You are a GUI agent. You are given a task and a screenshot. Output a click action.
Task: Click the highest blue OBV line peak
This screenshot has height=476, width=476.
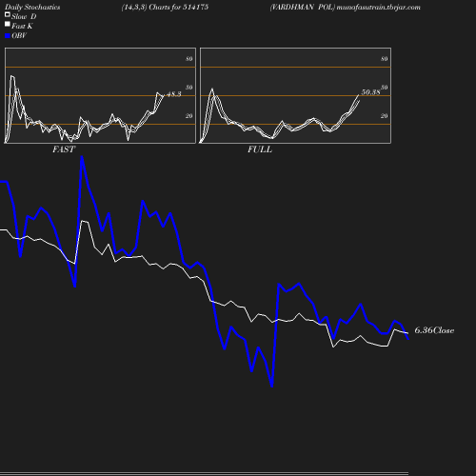[x=82, y=156]
